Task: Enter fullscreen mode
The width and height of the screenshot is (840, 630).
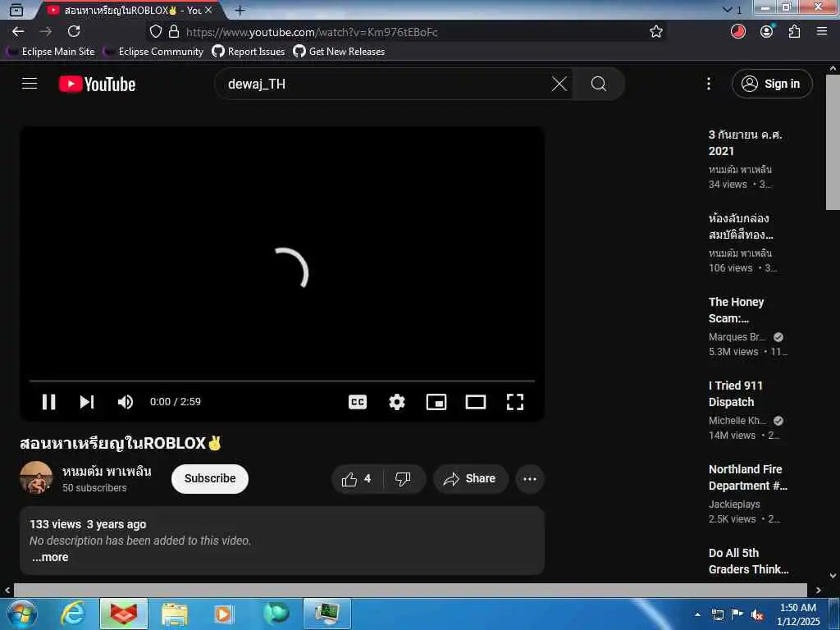Action: click(x=515, y=402)
